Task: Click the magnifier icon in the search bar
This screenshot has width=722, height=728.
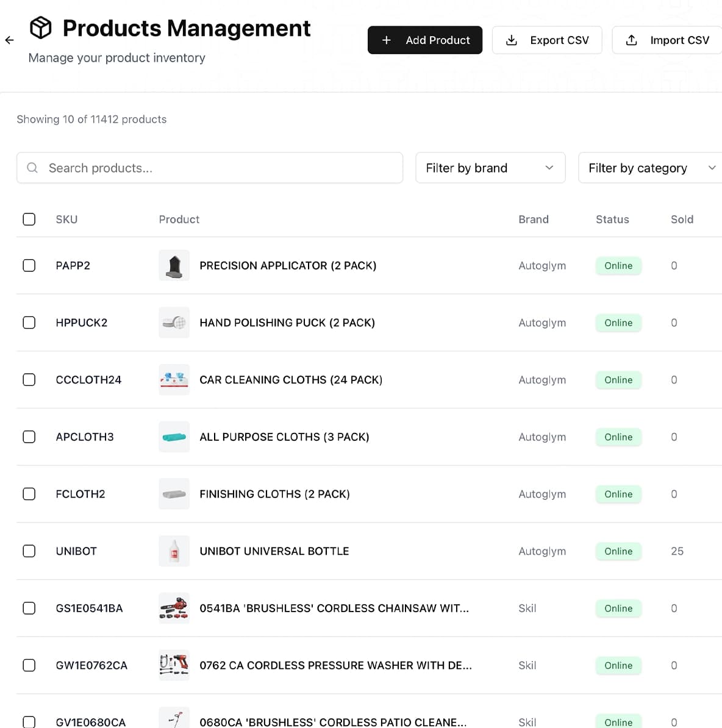Action: (x=32, y=168)
